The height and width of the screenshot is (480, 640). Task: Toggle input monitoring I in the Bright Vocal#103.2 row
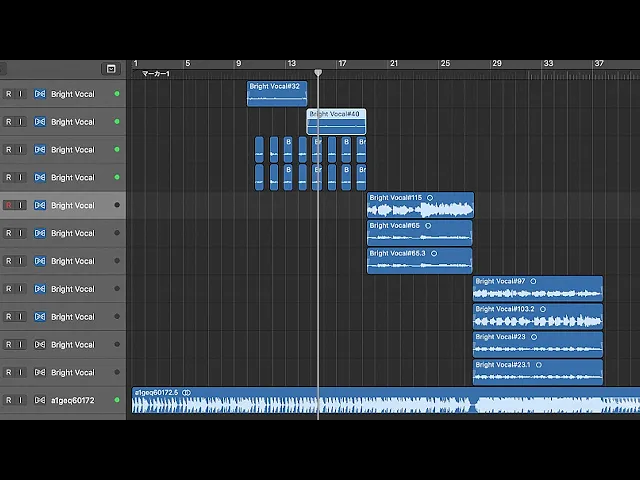[20, 316]
